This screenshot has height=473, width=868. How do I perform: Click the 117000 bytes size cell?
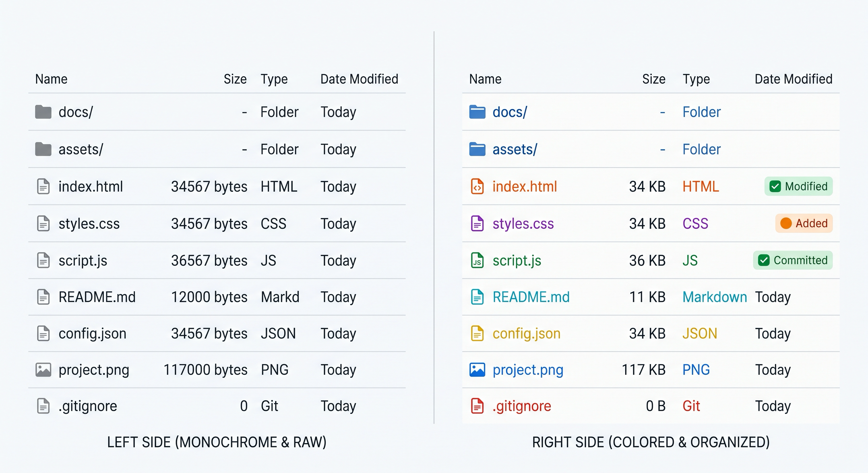click(206, 370)
